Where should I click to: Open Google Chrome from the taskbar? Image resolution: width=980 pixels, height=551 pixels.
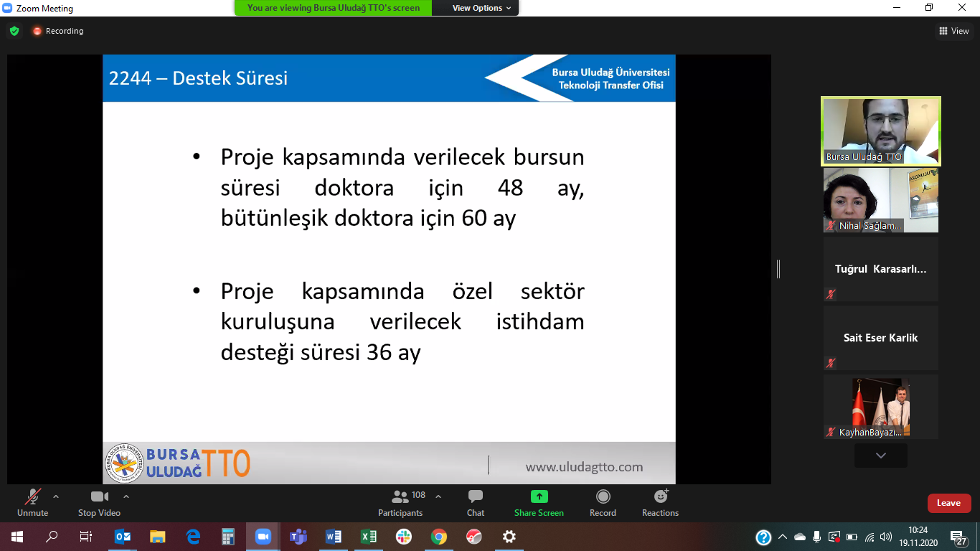439,537
